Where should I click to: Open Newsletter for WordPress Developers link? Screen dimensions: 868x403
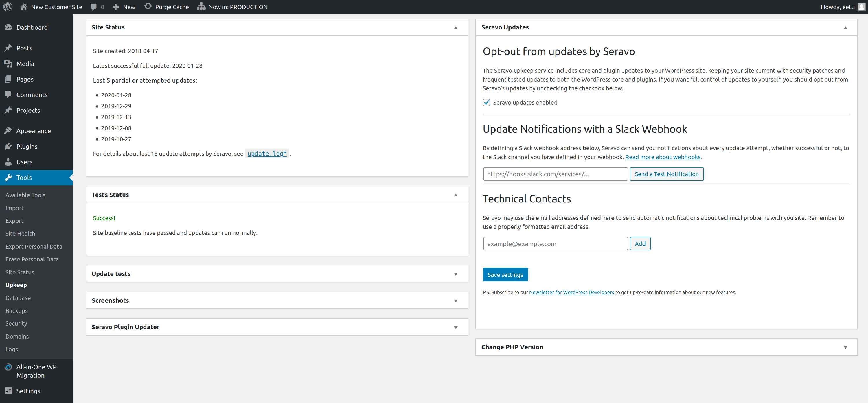pyautogui.click(x=571, y=292)
